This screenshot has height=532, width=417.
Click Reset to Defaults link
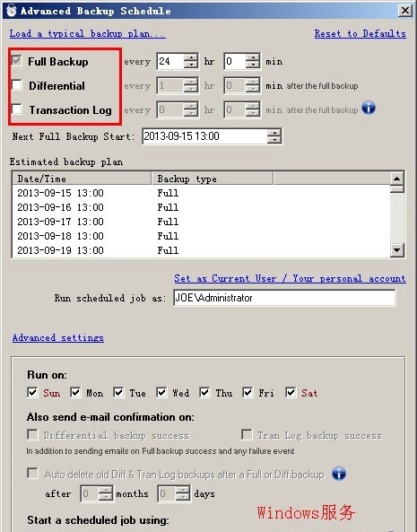point(360,33)
